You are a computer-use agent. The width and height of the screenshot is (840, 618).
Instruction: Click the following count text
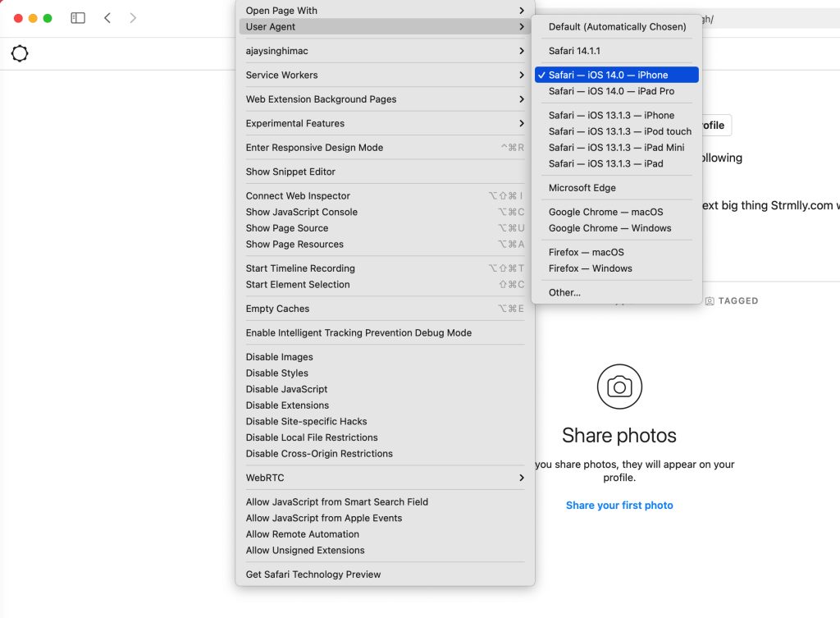coord(722,158)
